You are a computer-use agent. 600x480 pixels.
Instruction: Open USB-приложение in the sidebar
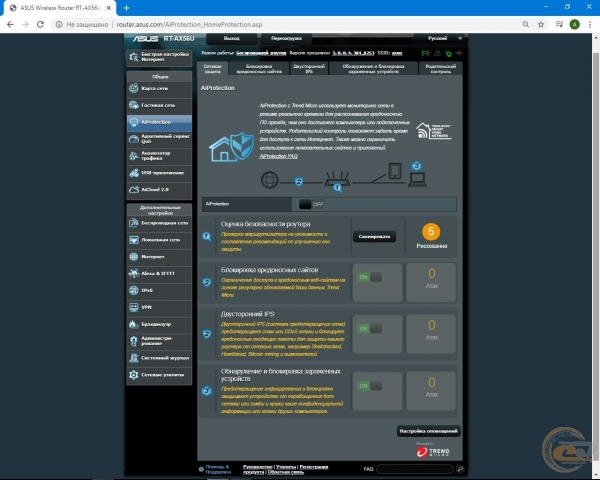159,173
